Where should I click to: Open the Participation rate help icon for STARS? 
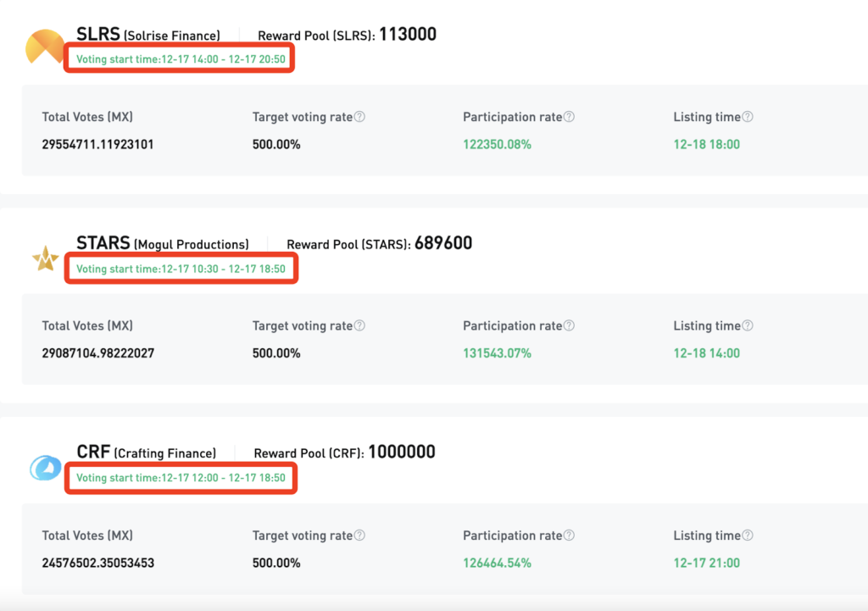coord(569,326)
